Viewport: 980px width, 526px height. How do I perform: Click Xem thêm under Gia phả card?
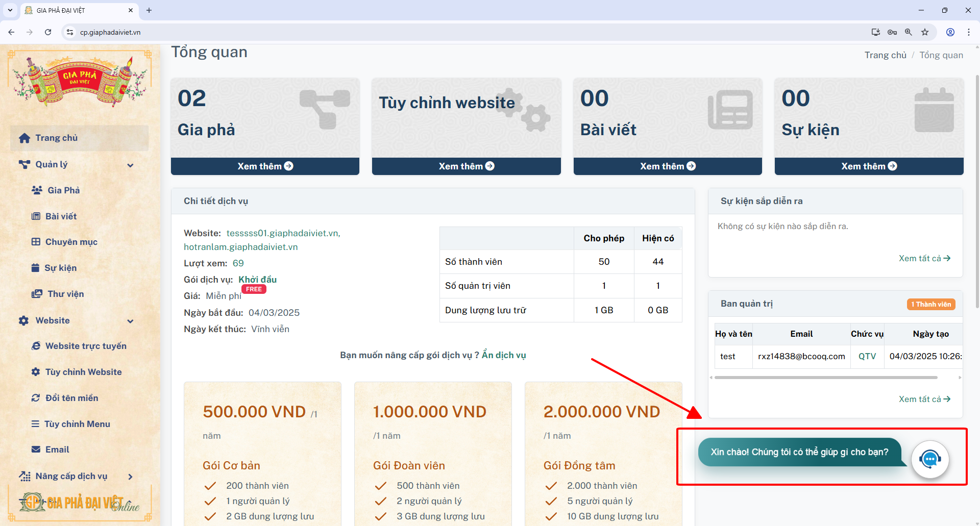[265, 166]
